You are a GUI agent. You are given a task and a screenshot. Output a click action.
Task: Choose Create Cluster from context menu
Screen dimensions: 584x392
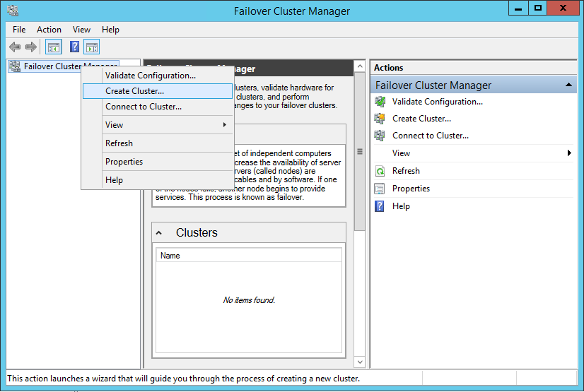point(158,91)
